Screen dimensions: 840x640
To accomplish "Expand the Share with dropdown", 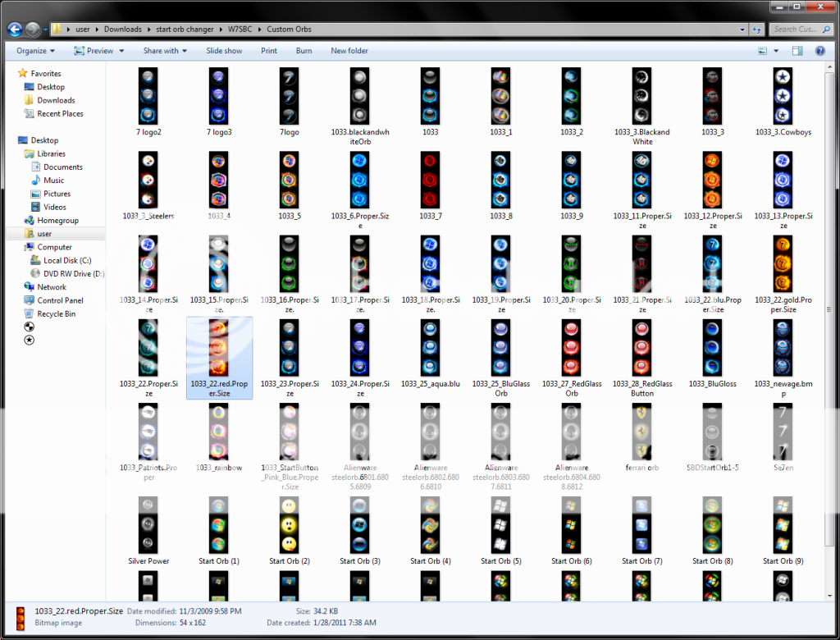I will click(x=165, y=51).
